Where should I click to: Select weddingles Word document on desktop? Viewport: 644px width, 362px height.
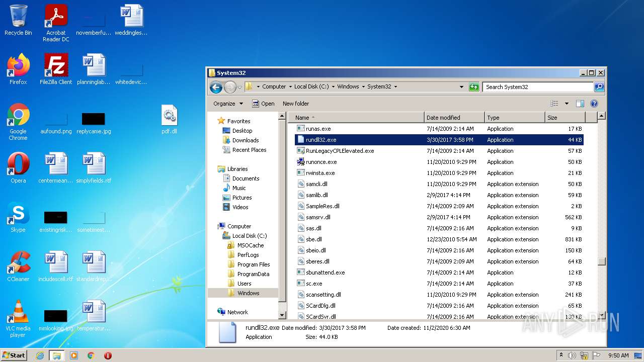(x=131, y=20)
